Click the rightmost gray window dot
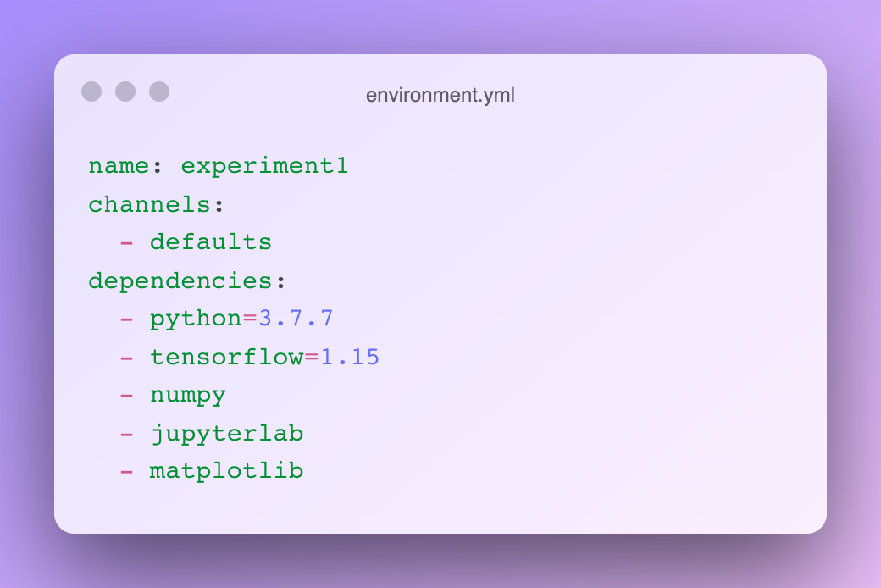The height and width of the screenshot is (588, 881). click(x=159, y=92)
